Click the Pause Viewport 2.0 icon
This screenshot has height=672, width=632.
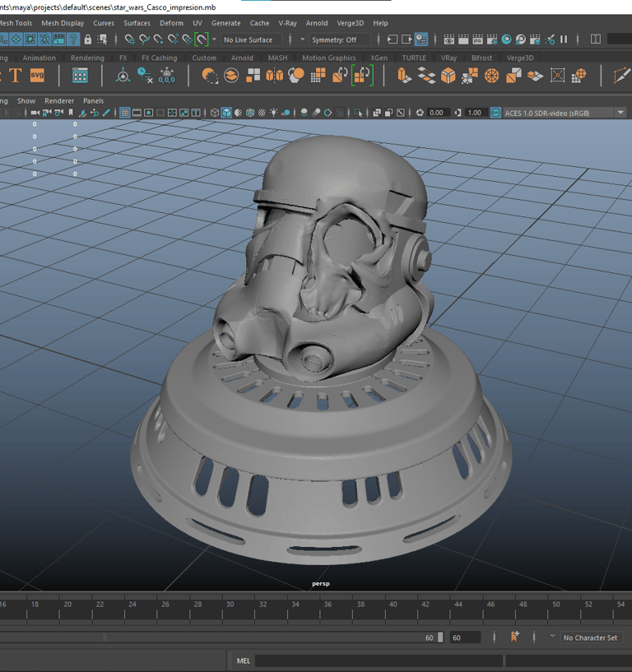pos(564,39)
